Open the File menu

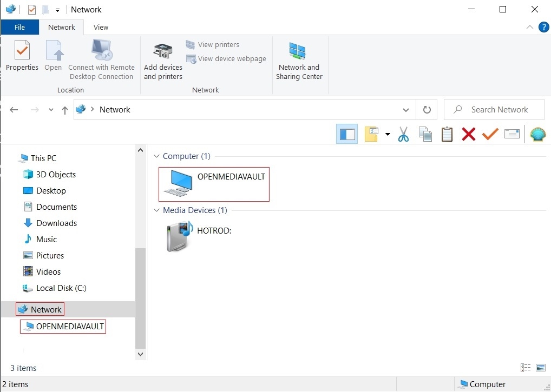(19, 27)
